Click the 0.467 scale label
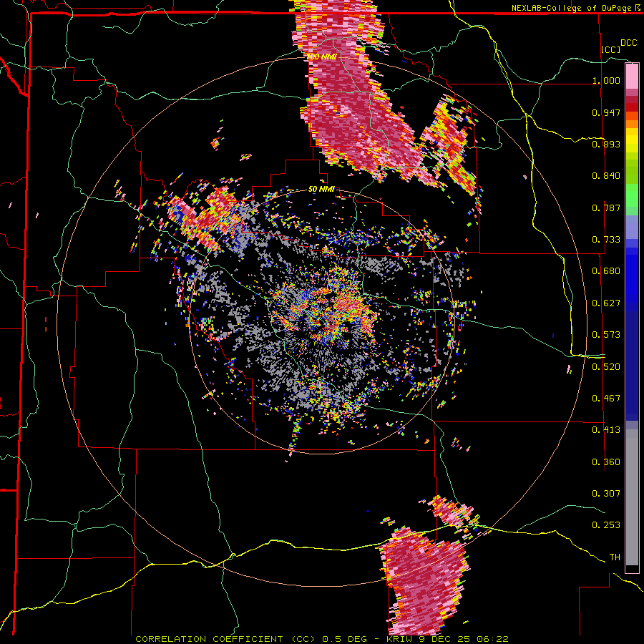The height and width of the screenshot is (644, 644). point(606,399)
